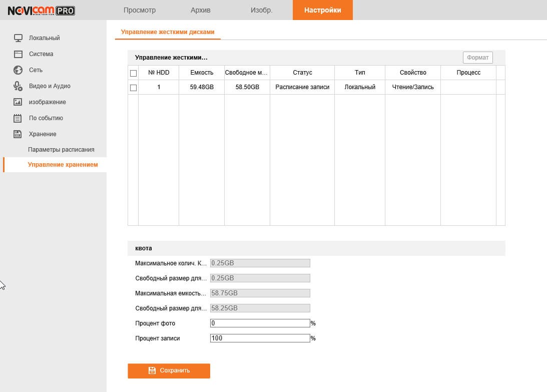The width and height of the screenshot is (547, 392).
Task: Open the По событию calendar icon
Action: pos(18,118)
